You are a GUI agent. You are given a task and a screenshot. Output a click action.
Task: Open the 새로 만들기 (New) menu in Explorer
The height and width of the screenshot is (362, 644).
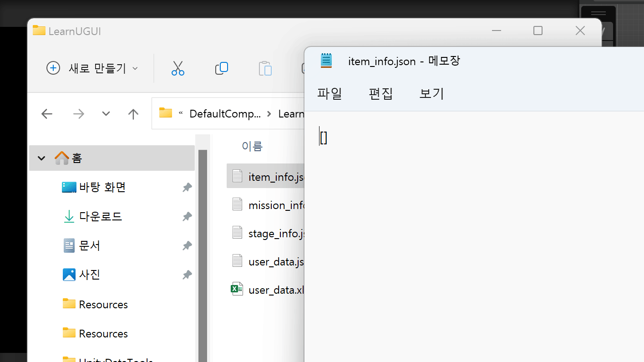click(x=92, y=68)
